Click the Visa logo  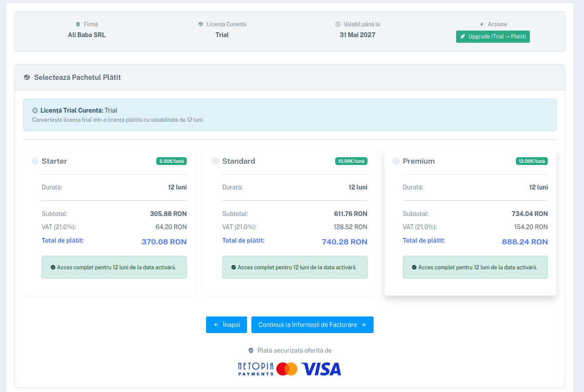[x=321, y=369]
